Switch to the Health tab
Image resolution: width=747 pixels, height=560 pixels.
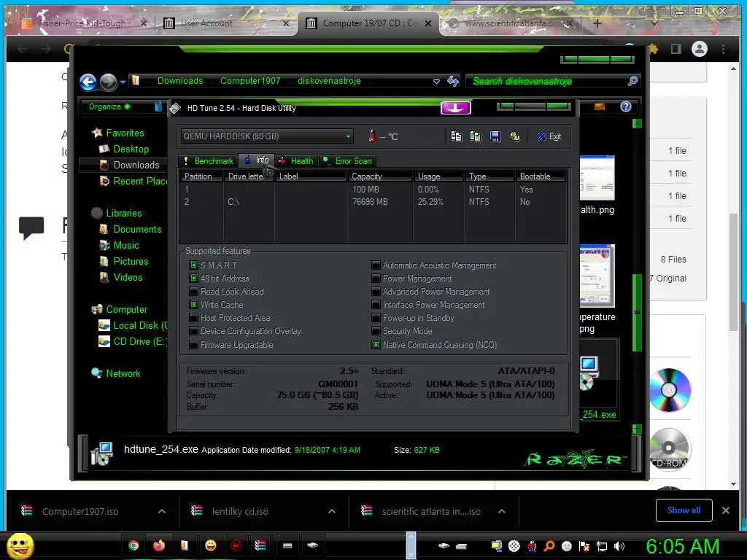[x=296, y=161]
